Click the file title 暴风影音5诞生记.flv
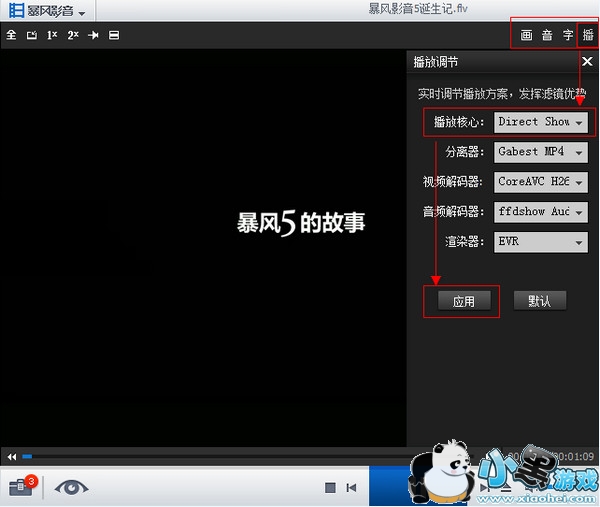This screenshot has width=600, height=507. (418, 8)
